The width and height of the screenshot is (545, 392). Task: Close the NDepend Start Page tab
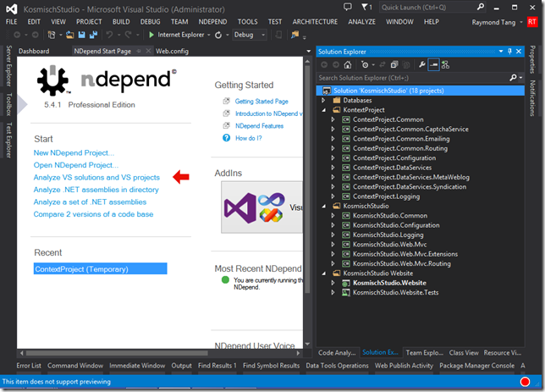coord(148,51)
